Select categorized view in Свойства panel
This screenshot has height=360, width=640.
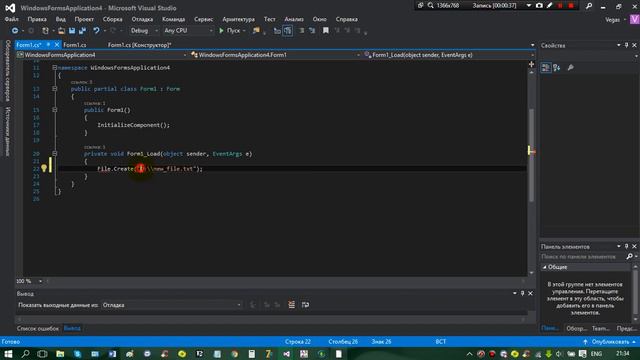546,68
